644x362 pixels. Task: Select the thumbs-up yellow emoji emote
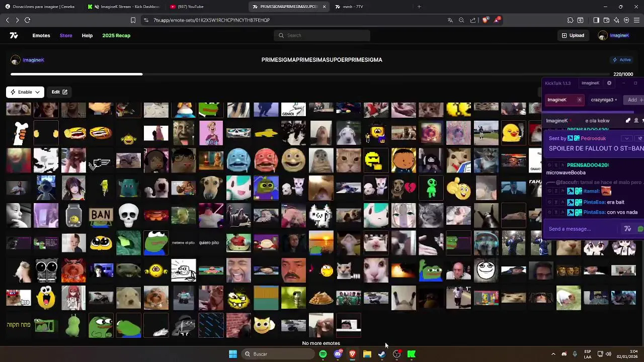(x=458, y=189)
